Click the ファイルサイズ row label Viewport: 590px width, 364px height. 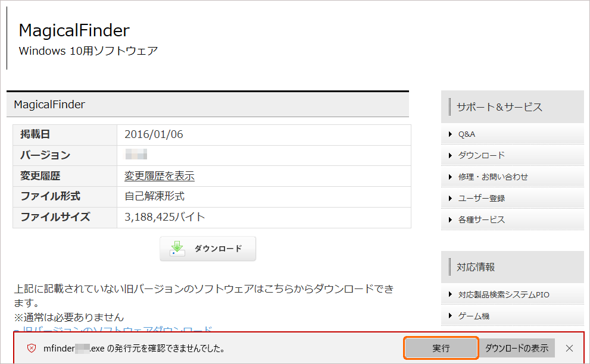point(55,217)
